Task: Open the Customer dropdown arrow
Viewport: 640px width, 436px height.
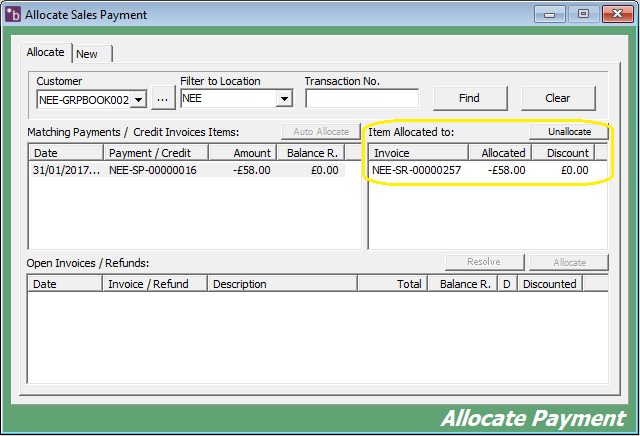Action: point(139,100)
